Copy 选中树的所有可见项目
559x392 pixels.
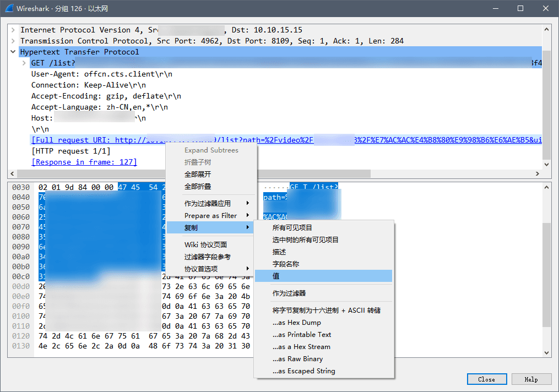coord(324,240)
